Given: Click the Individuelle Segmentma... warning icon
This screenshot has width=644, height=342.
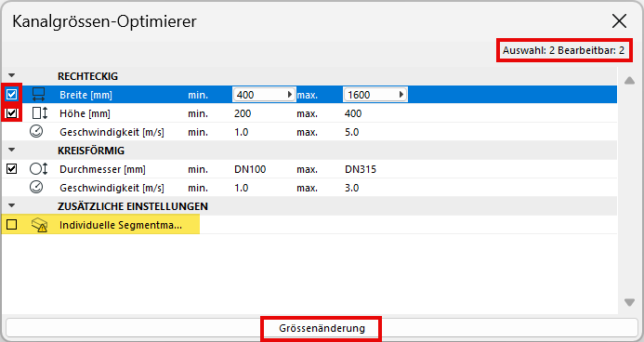Looking at the screenshot, I should pos(39,225).
